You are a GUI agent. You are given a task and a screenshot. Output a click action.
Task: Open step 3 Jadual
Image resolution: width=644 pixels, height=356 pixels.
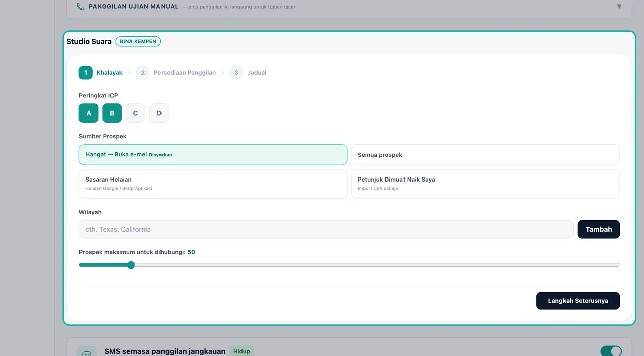(248, 73)
